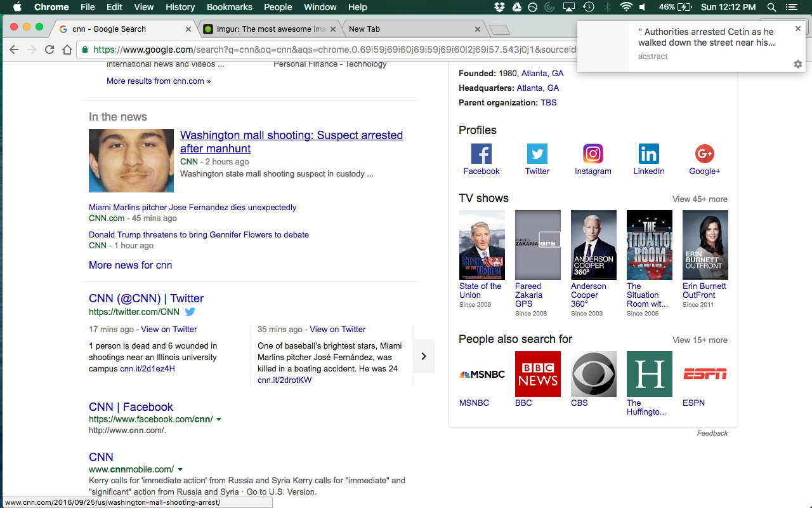Open the Wi-Fi status menu

click(x=626, y=7)
